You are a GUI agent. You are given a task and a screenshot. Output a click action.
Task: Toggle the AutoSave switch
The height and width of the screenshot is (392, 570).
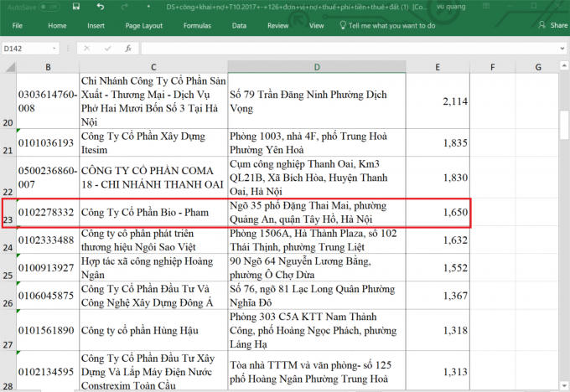click(49, 7)
